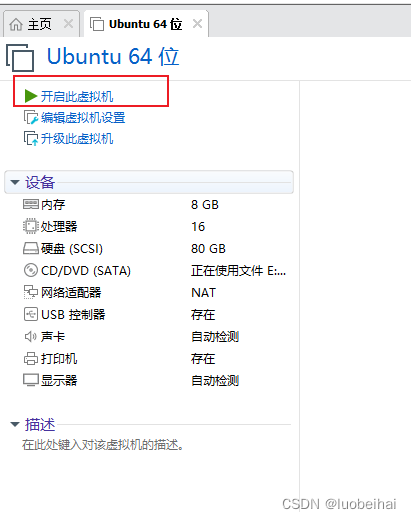Select the 声卡 row label
411x519 pixels.
[53, 336]
